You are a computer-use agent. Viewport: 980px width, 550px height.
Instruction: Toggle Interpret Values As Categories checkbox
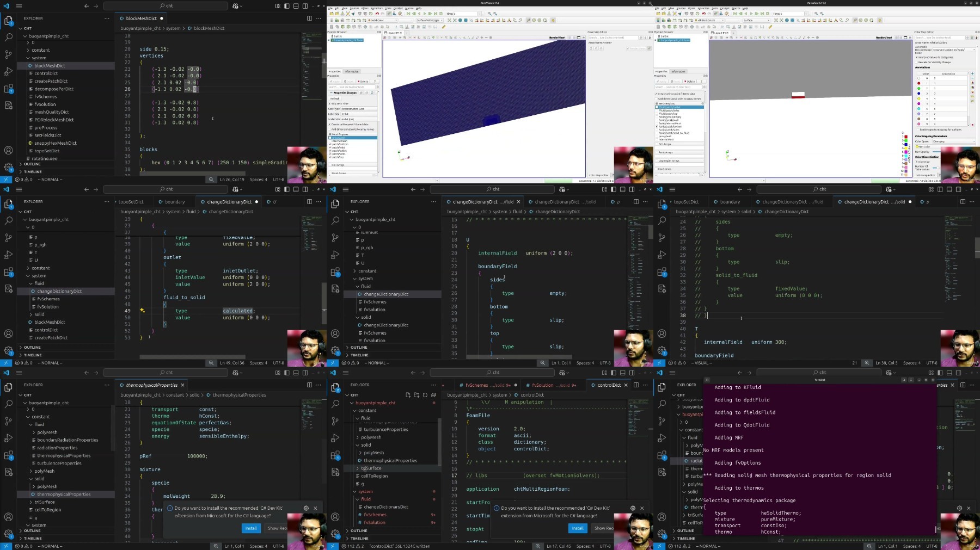[916, 57]
